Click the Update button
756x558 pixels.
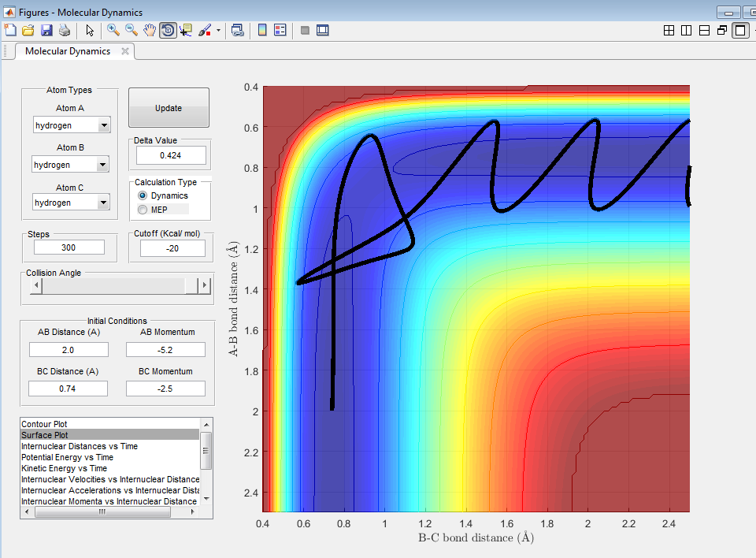pyautogui.click(x=169, y=108)
